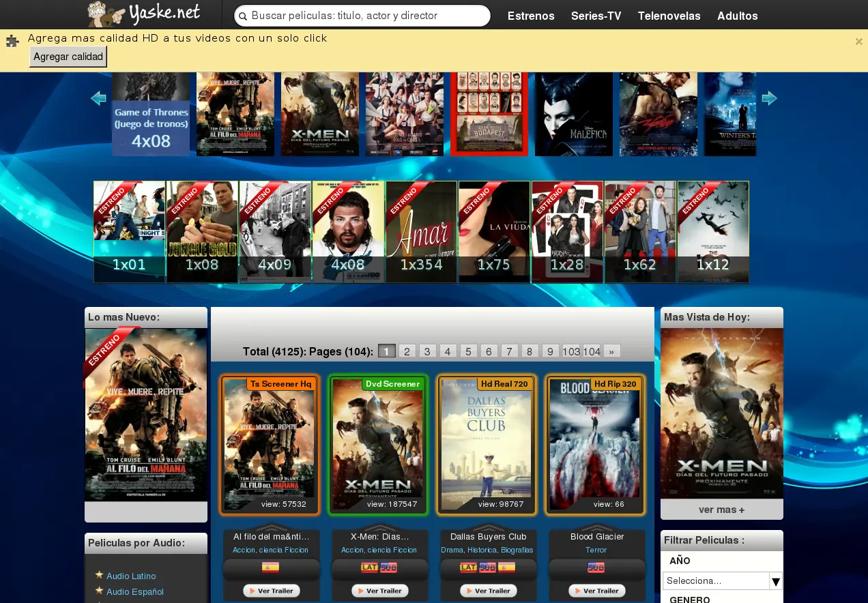Click Ver Trailer for X-Men
The image size is (868, 603).
click(379, 591)
